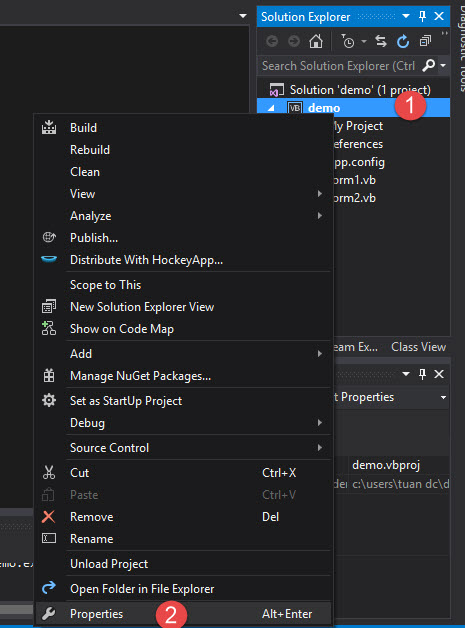Click the Ctrl+X shortcut text

279,473
